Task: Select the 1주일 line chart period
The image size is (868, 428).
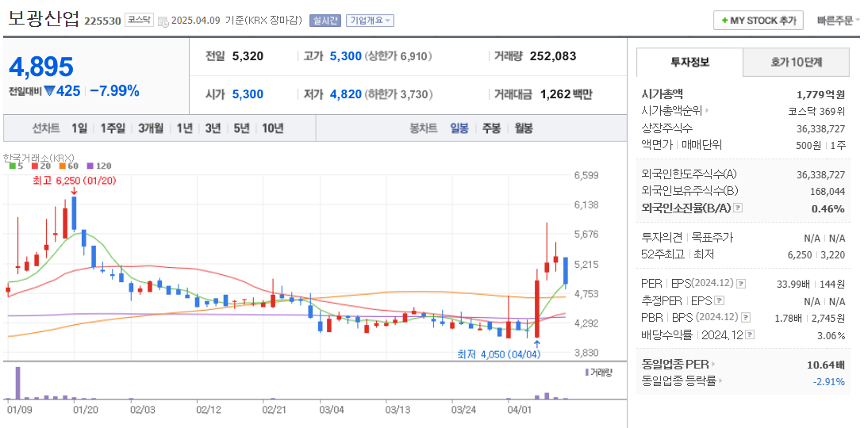Action: 113,128
